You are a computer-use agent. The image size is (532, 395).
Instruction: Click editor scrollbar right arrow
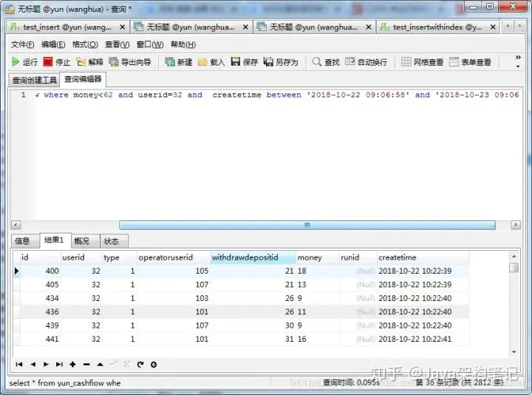tap(516, 225)
